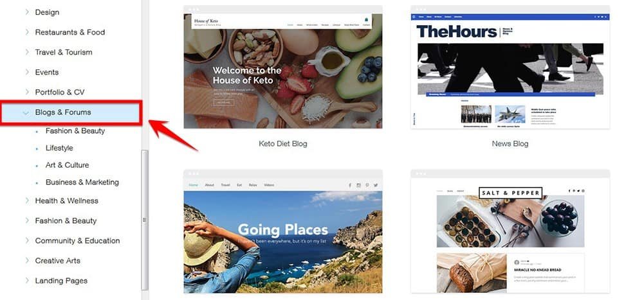Open the Going Places travel template
Image resolution: width=644 pixels, height=300 pixels.
[282, 231]
